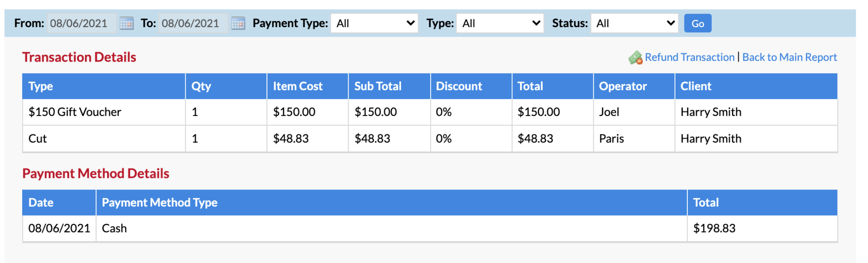Click the $48.83 Item Cost cell

[x=308, y=139]
